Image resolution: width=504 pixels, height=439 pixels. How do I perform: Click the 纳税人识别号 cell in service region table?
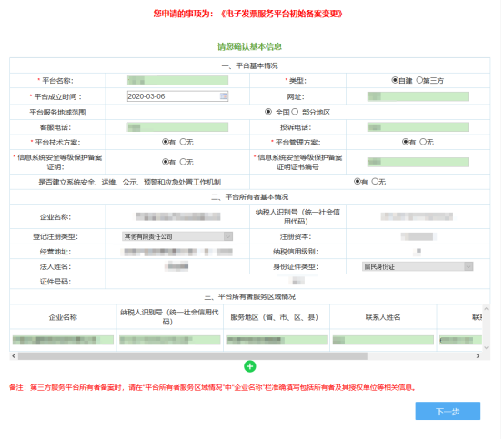[170, 340]
